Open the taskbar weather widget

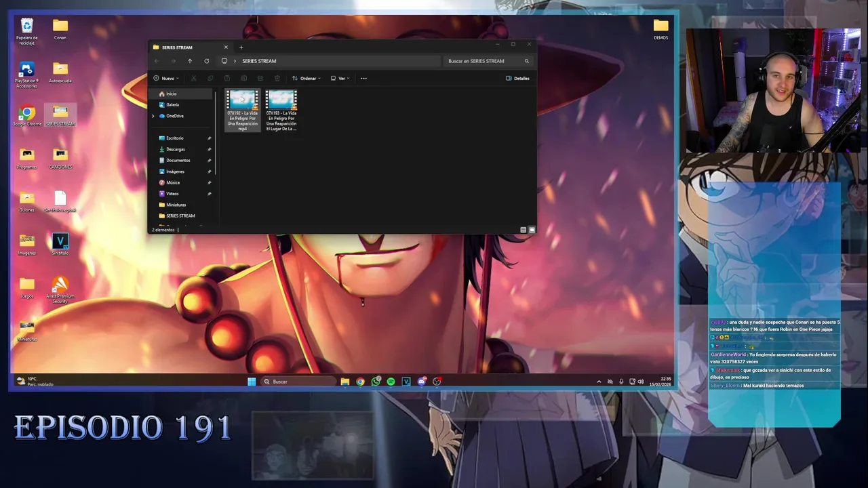[x=36, y=382]
